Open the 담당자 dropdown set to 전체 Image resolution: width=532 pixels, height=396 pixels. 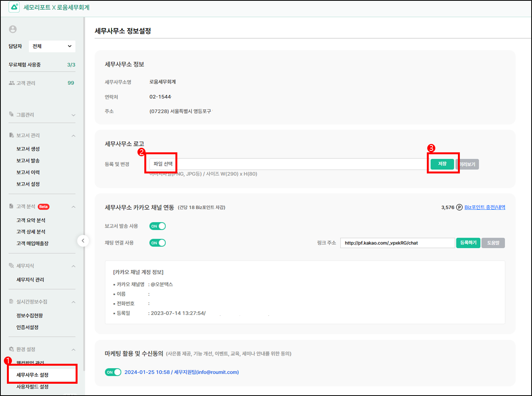pyautogui.click(x=52, y=46)
